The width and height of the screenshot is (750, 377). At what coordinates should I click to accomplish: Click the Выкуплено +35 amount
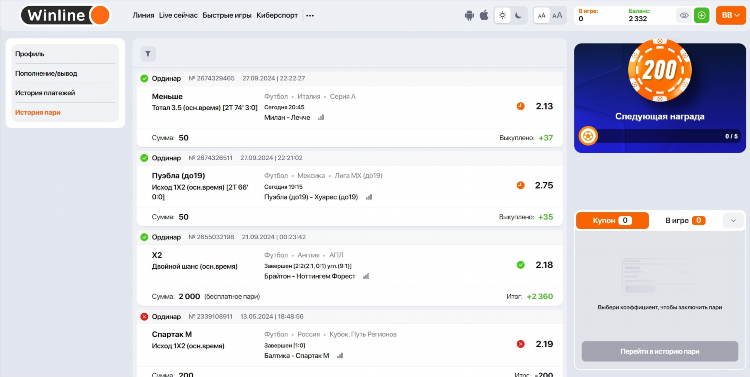coord(546,217)
